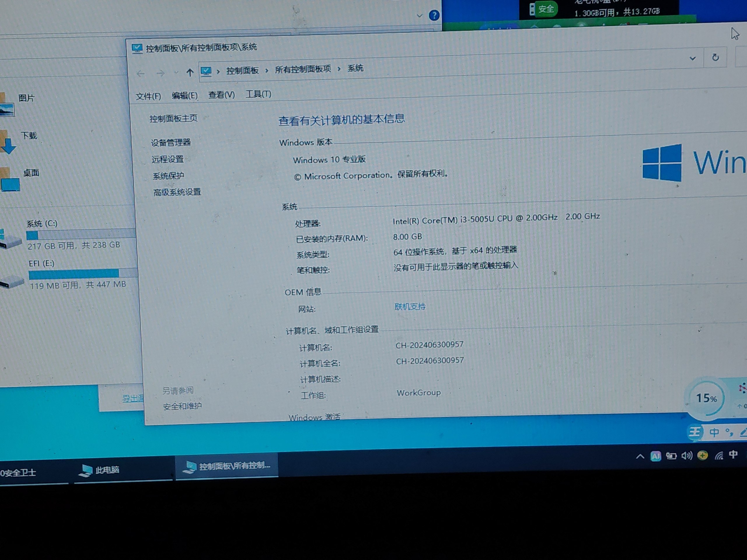
Task: Click the yellow-green shield tray icon
Action: tap(702, 455)
